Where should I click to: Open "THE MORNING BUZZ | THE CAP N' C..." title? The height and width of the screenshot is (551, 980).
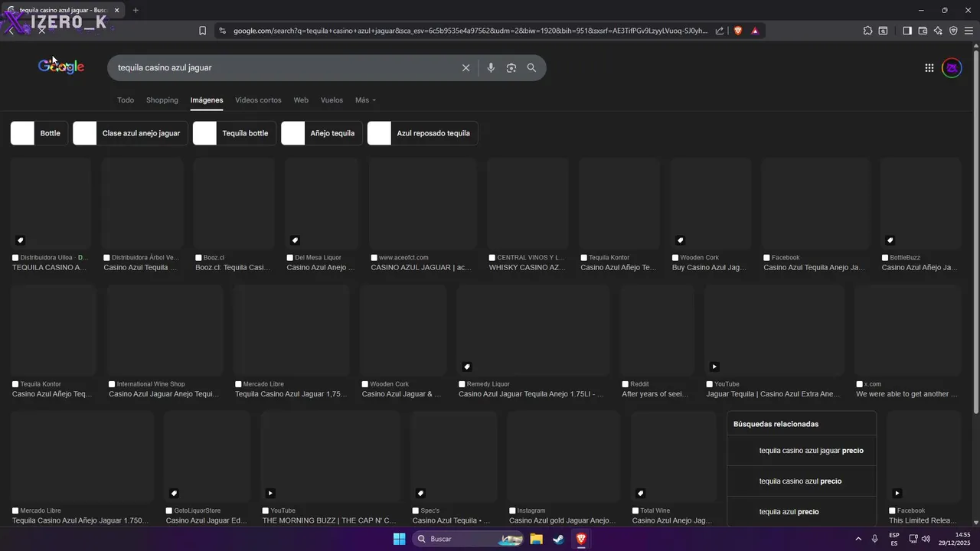(x=329, y=520)
